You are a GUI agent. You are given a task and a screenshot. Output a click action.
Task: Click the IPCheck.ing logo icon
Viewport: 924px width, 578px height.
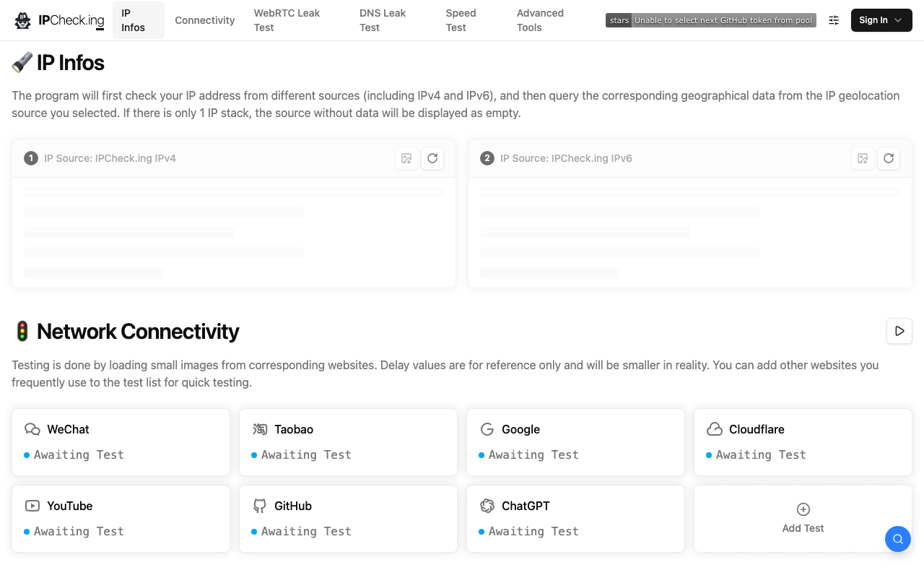coord(23,20)
